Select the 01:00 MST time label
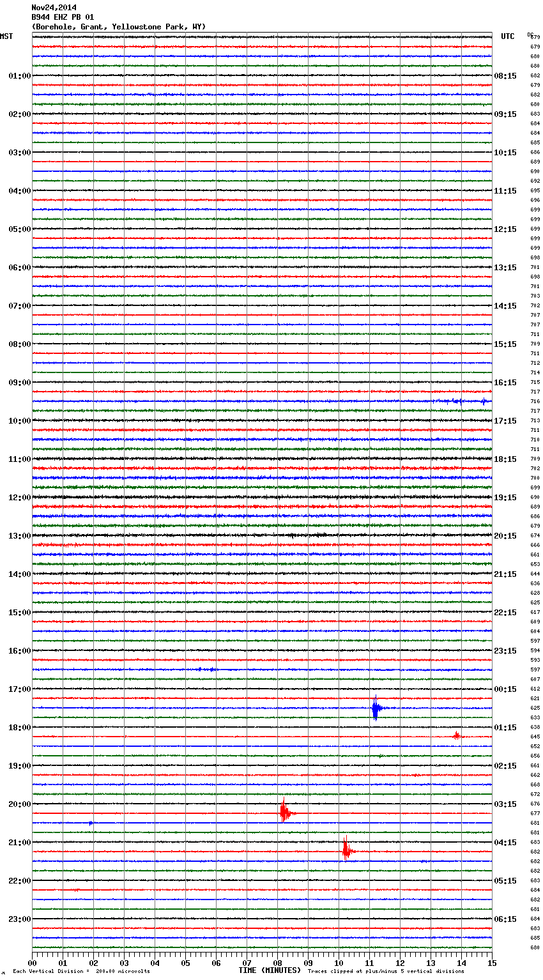Image resolution: width=543 pixels, height=980 pixels. pyautogui.click(x=20, y=76)
